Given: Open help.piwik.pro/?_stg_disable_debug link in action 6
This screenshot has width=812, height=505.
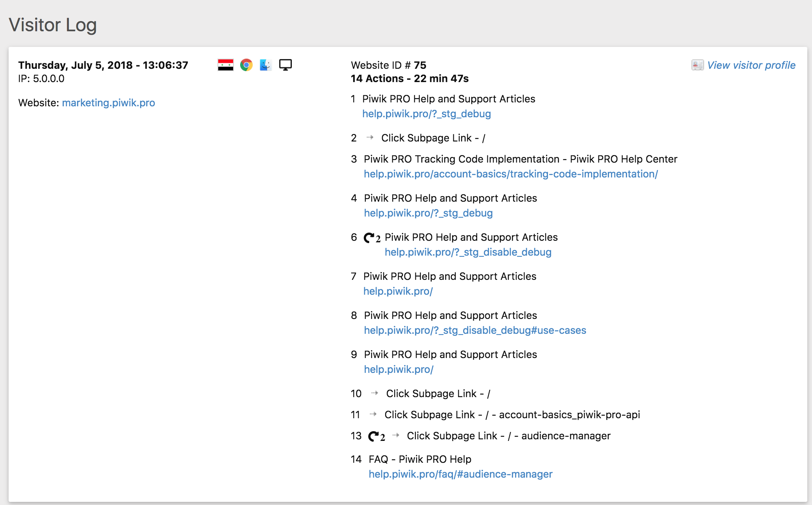Looking at the screenshot, I should click(x=468, y=252).
